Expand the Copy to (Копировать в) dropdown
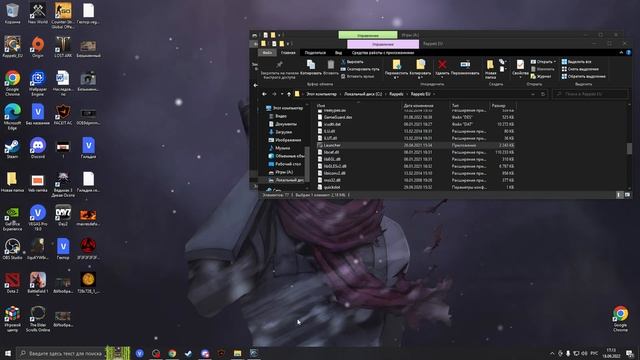Screen dimensions: 640x360 420,78
